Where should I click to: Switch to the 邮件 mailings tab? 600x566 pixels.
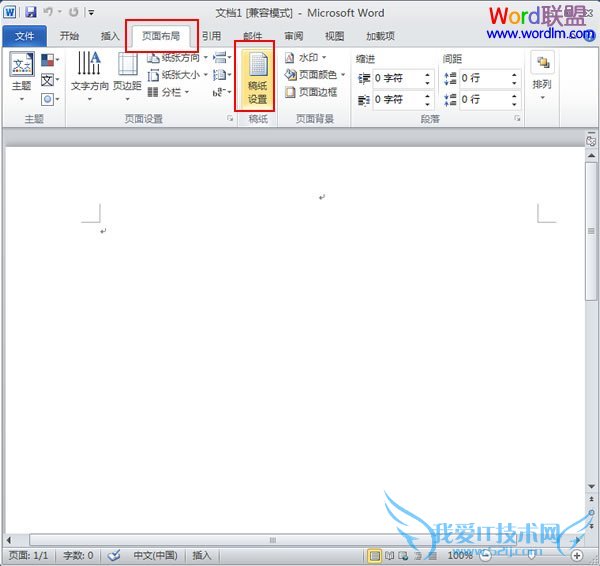pyautogui.click(x=253, y=36)
